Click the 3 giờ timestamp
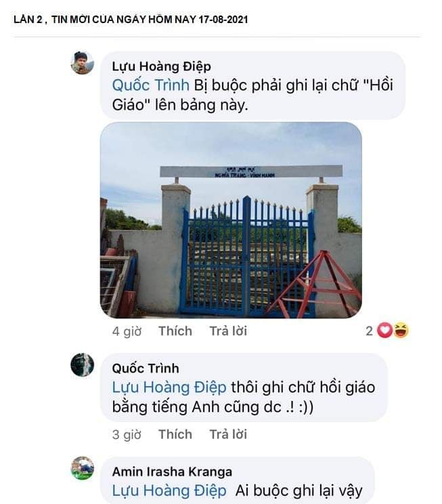This screenshot has height=504, width=442. pos(127,434)
